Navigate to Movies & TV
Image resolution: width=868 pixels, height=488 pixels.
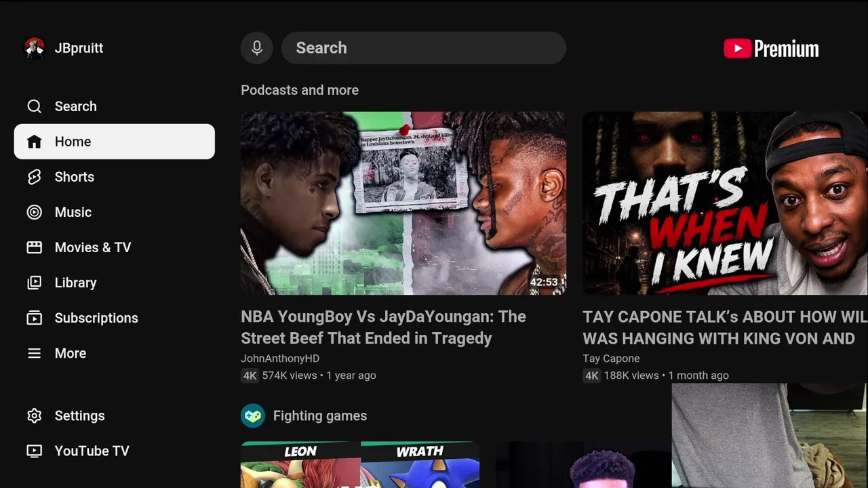pos(115,247)
